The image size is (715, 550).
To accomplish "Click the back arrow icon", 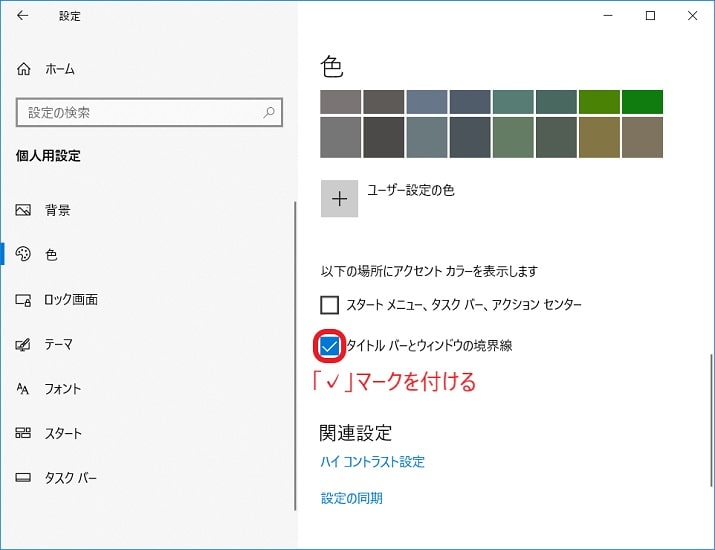I will [x=22, y=16].
